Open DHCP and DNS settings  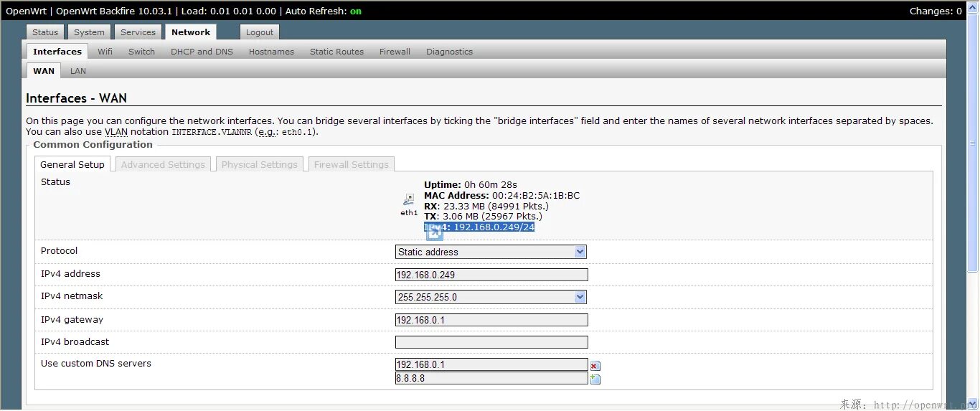[x=202, y=52]
